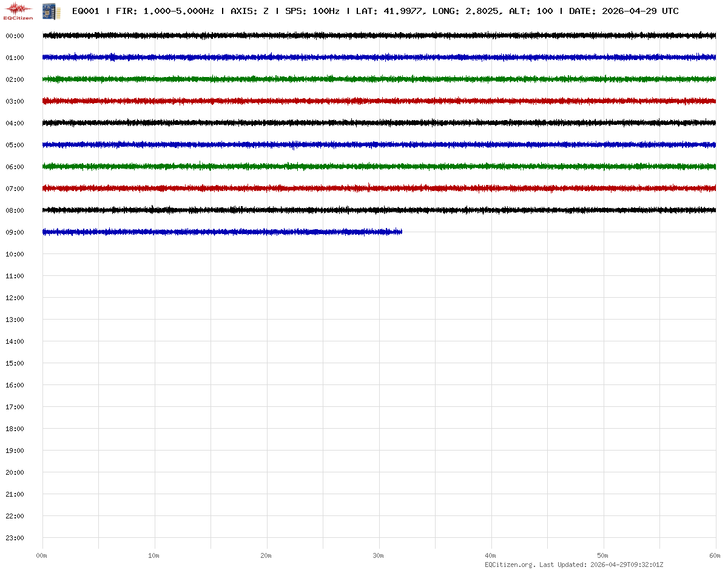Image resolution: width=728 pixels, height=570 pixels.
Task: Select the 00:00 hour row label
Action: point(15,36)
